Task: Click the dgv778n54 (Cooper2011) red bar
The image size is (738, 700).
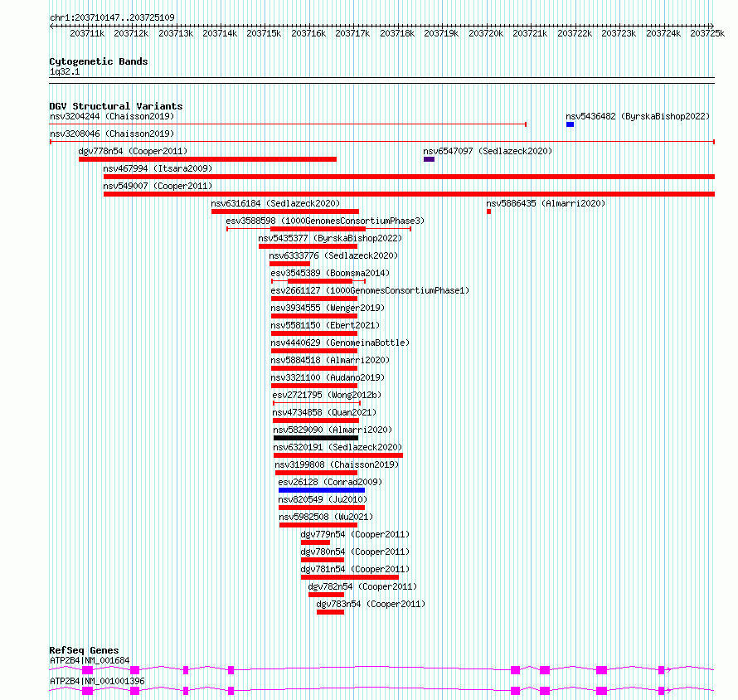Action: (x=207, y=159)
